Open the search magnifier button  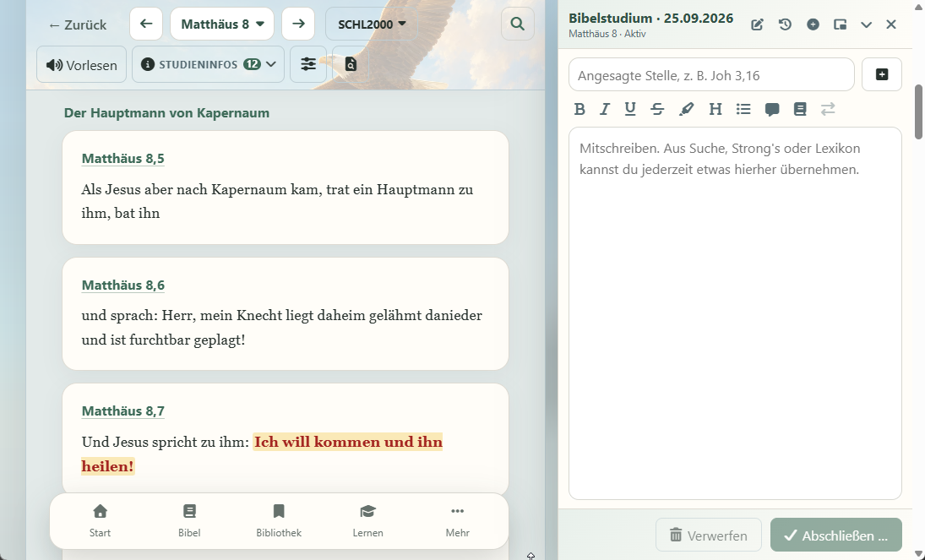point(517,24)
